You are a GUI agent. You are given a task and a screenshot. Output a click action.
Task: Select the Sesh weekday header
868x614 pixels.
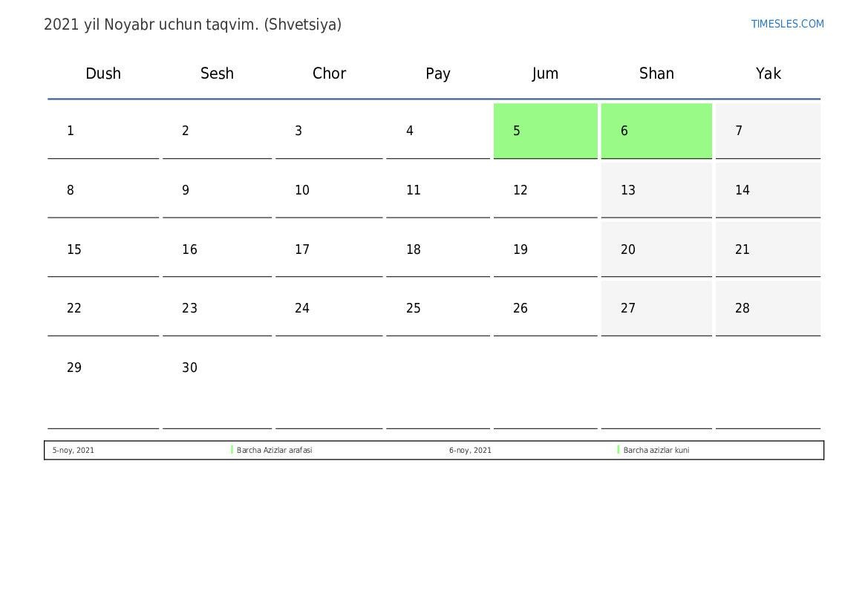[x=217, y=73]
